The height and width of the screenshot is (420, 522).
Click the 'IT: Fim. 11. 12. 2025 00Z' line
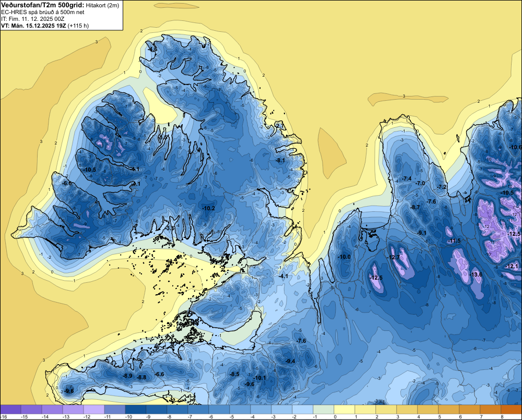click(x=32, y=19)
